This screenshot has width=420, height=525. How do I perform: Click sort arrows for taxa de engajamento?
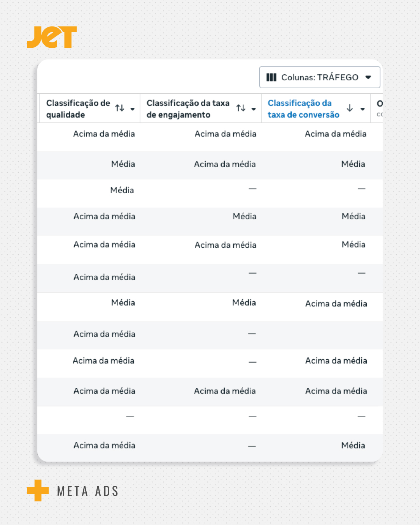(x=241, y=108)
